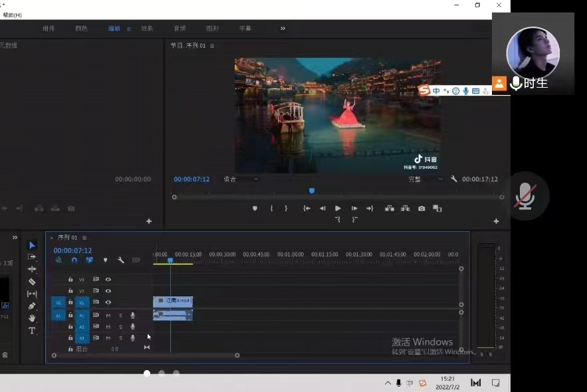The height and width of the screenshot is (392, 587).
Task: Select the Razor tool in the toolbox
Action: point(32,282)
